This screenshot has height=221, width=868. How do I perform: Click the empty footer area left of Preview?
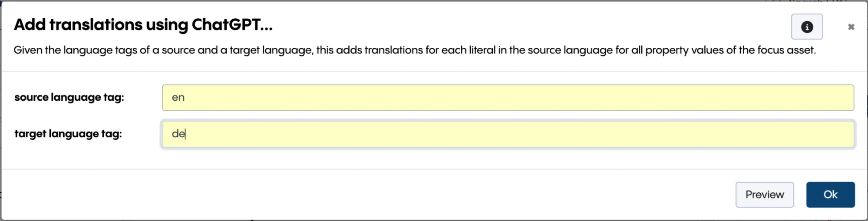pyautogui.click(x=391, y=195)
